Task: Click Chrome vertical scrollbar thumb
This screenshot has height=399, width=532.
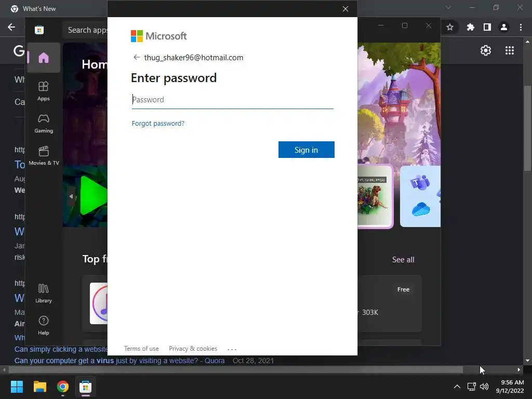Action: click(527, 129)
